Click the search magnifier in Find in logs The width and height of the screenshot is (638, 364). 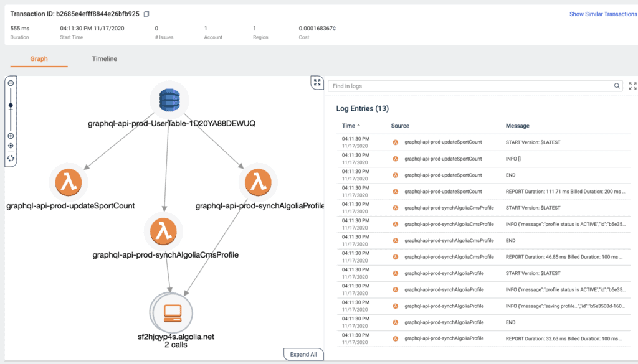[x=617, y=86]
